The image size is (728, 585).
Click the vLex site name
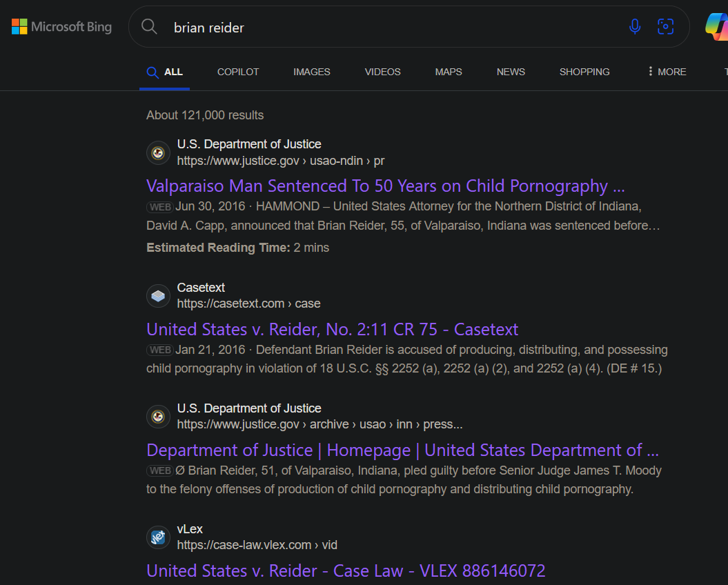pyautogui.click(x=190, y=529)
